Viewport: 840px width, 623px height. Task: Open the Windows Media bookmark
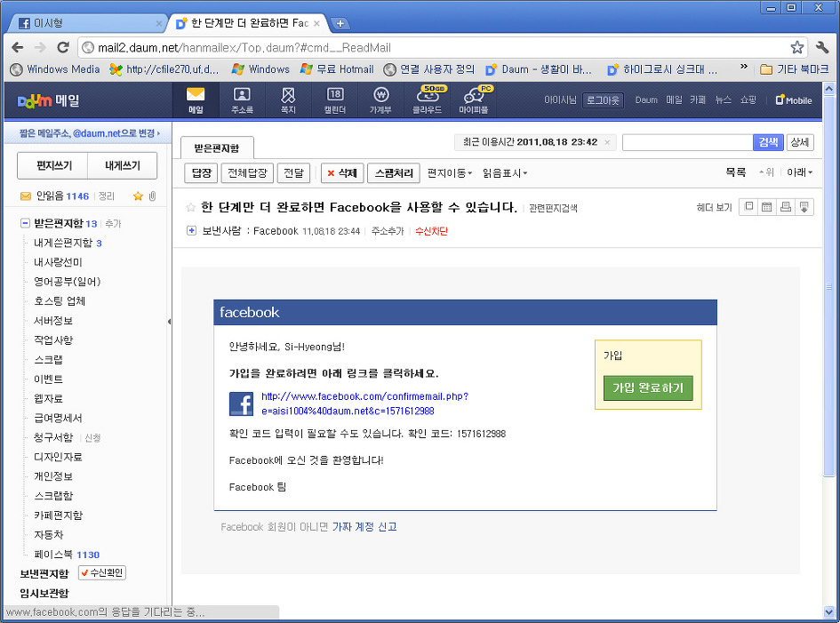pos(55,69)
